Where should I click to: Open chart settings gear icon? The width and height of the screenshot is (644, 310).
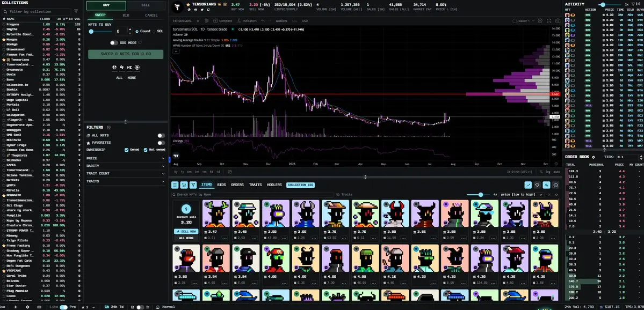(540, 20)
